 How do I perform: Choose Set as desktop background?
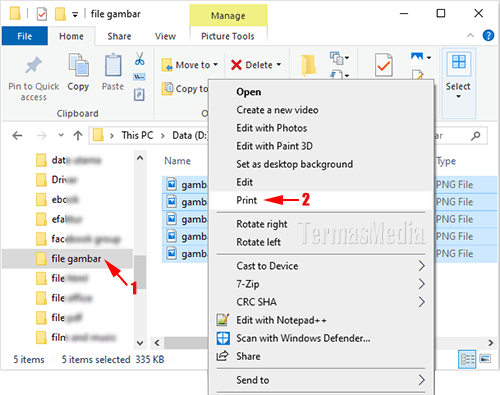295,164
